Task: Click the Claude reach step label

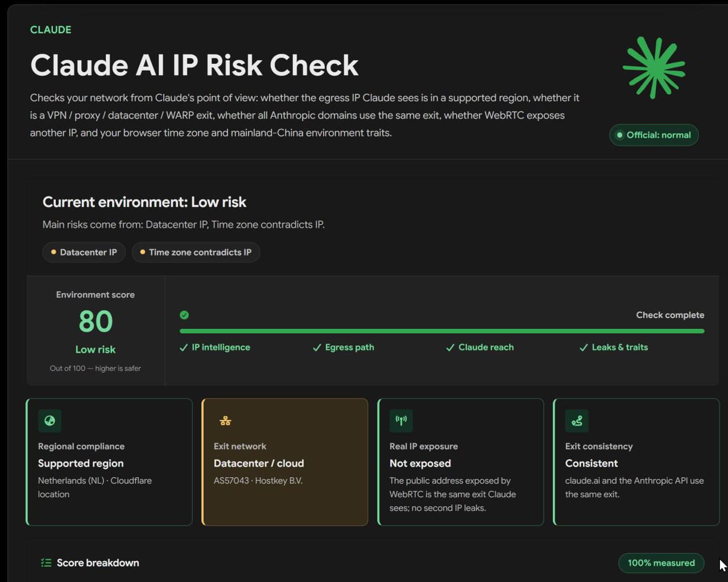Action: [486, 348]
